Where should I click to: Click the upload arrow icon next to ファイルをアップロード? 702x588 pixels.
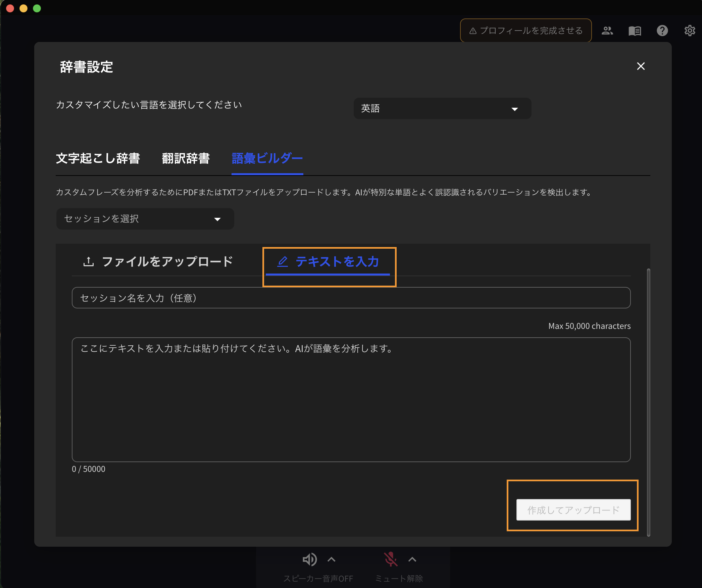[x=88, y=261]
